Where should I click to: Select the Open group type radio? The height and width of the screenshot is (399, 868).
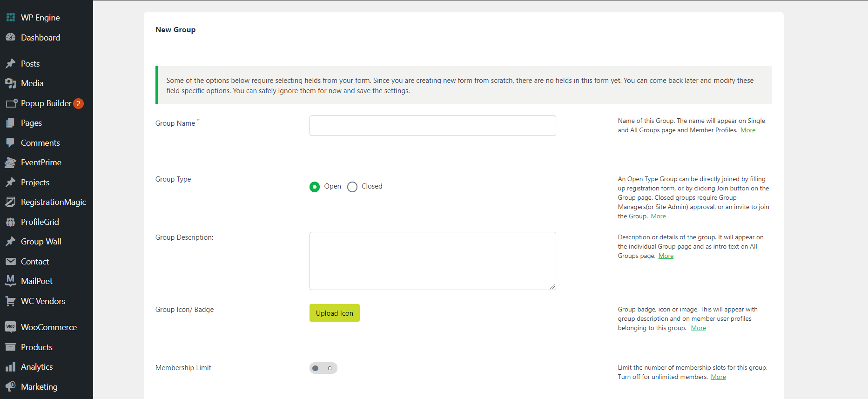click(x=315, y=187)
